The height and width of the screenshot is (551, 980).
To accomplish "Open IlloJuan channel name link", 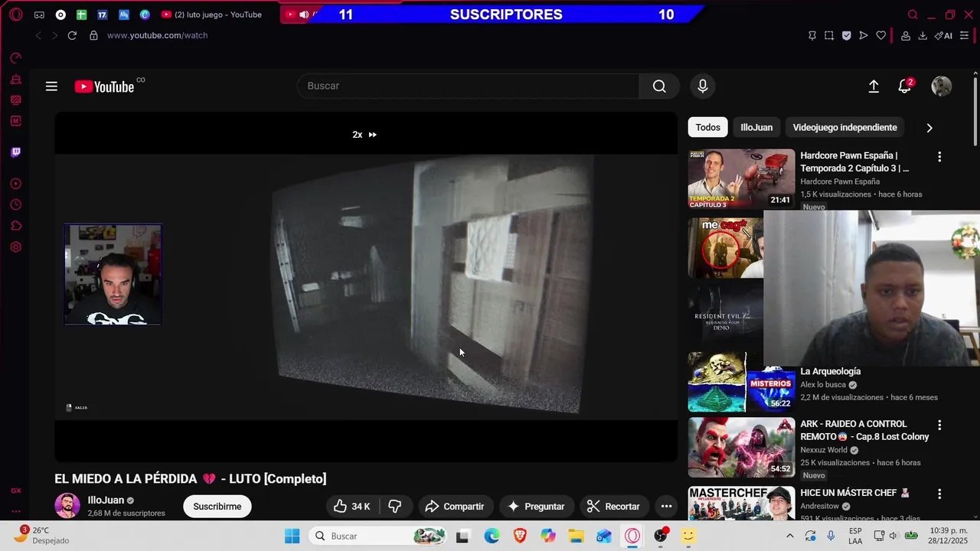I will click(106, 500).
